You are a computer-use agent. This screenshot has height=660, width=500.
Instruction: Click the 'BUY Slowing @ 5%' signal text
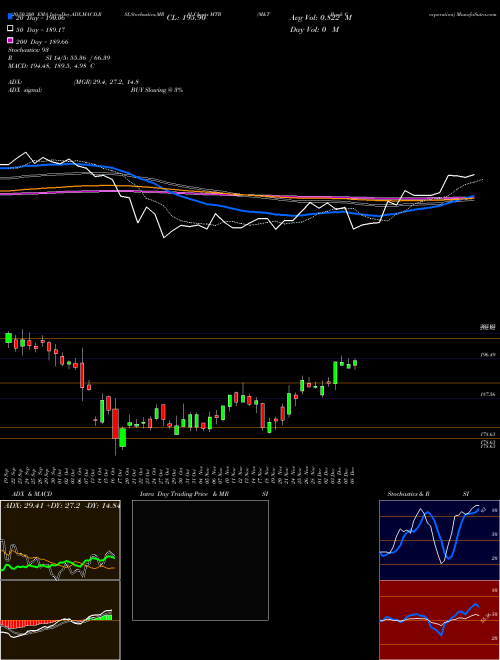pos(157,90)
